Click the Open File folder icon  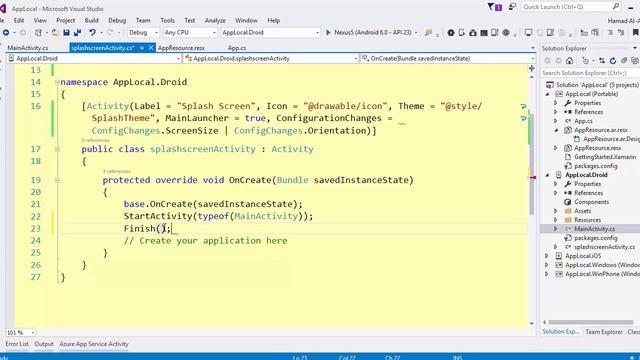click(55, 32)
